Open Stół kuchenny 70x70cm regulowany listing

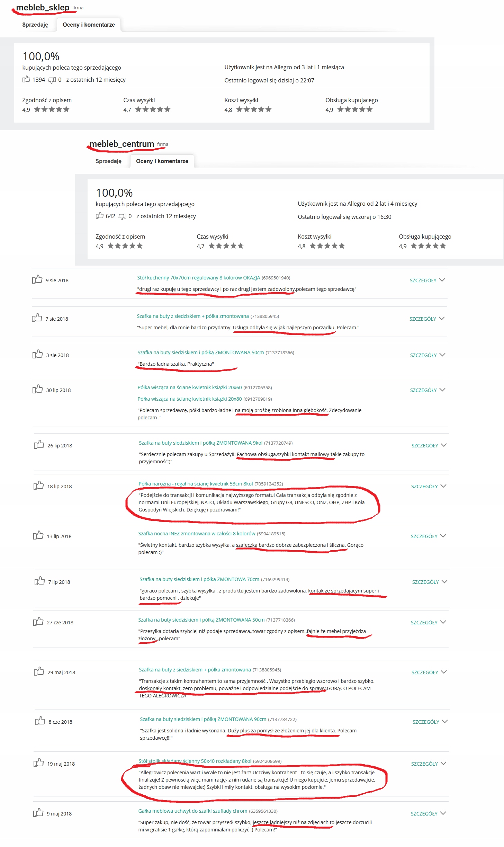[198, 278]
